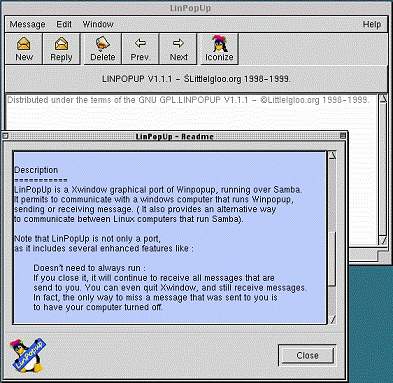Click the Readme scrollbar down arrow
393x383 pixels.
pyautogui.click(x=332, y=320)
